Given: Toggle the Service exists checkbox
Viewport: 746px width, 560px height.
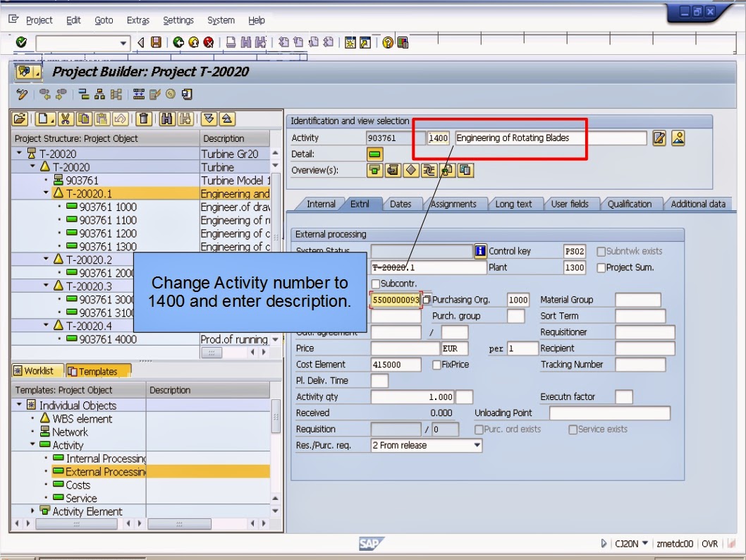Looking at the screenshot, I should tap(573, 430).
